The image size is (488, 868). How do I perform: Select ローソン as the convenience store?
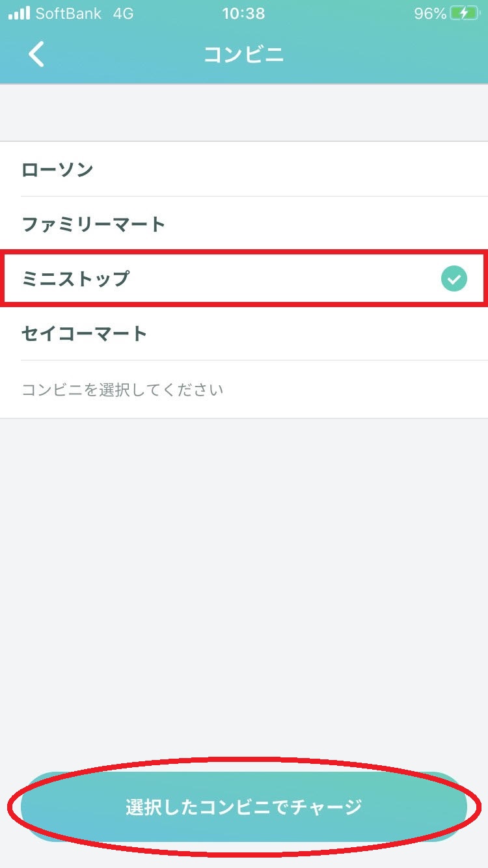244,169
